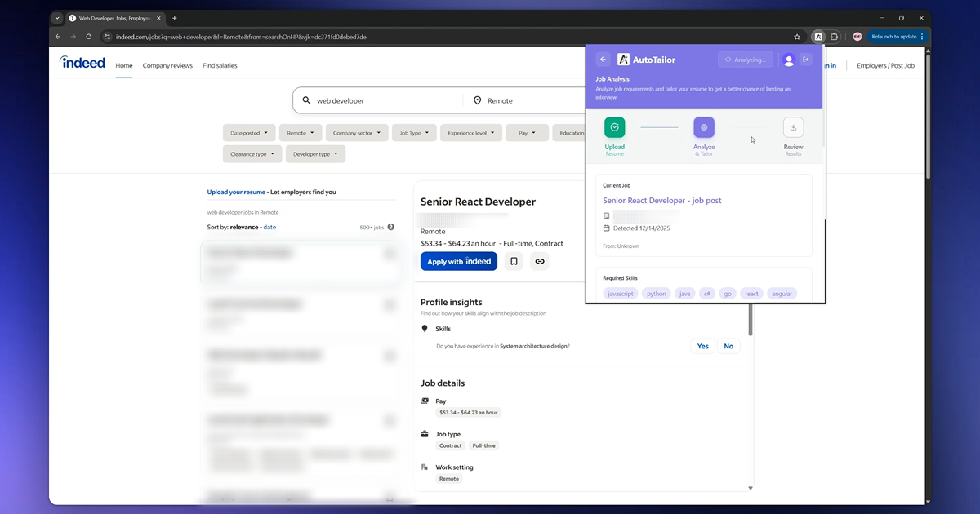Select the react skill chip
This screenshot has height=514, width=980.
tap(751, 293)
